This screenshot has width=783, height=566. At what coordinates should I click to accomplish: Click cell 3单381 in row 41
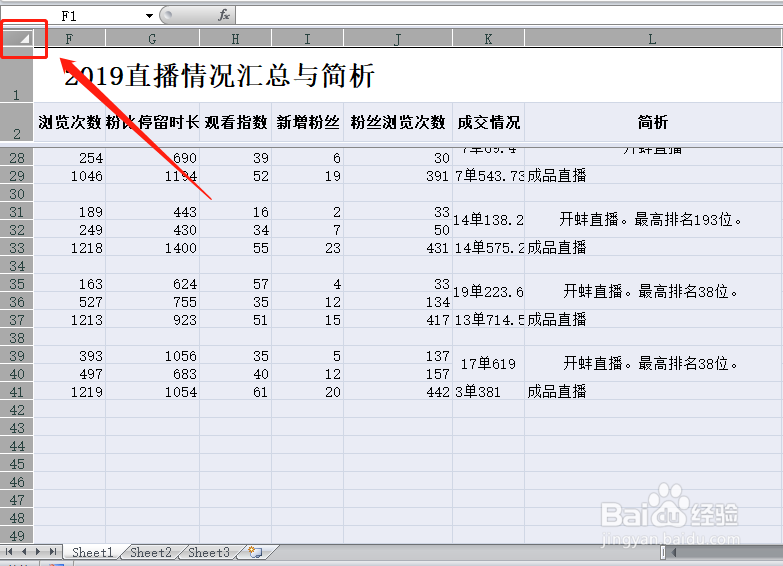tap(488, 392)
